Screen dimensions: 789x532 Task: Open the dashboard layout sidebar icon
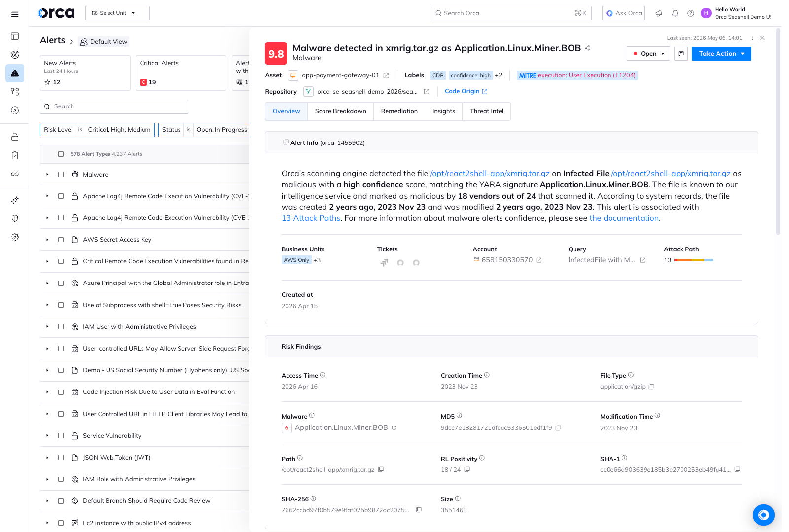(x=15, y=36)
